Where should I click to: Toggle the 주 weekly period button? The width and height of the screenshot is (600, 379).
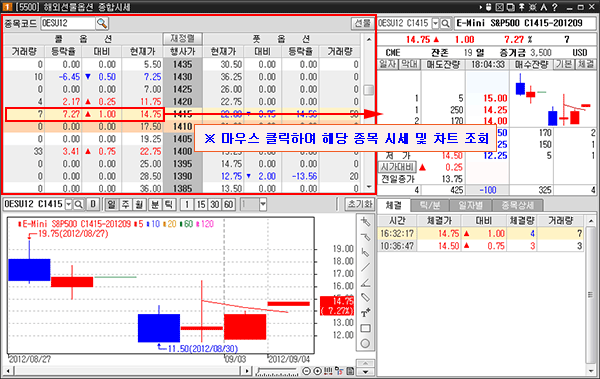tap(125, 204)
